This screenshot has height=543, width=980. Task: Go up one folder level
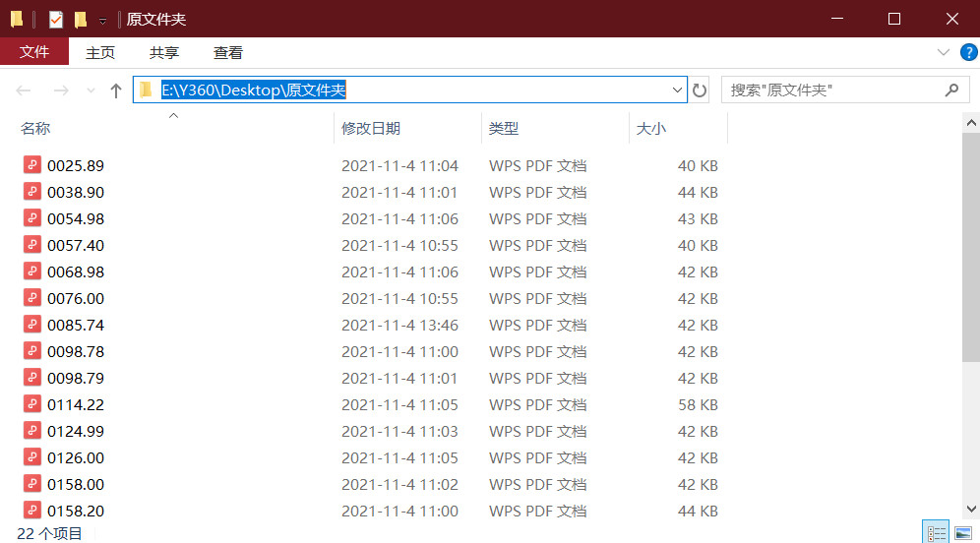(116, 90)
